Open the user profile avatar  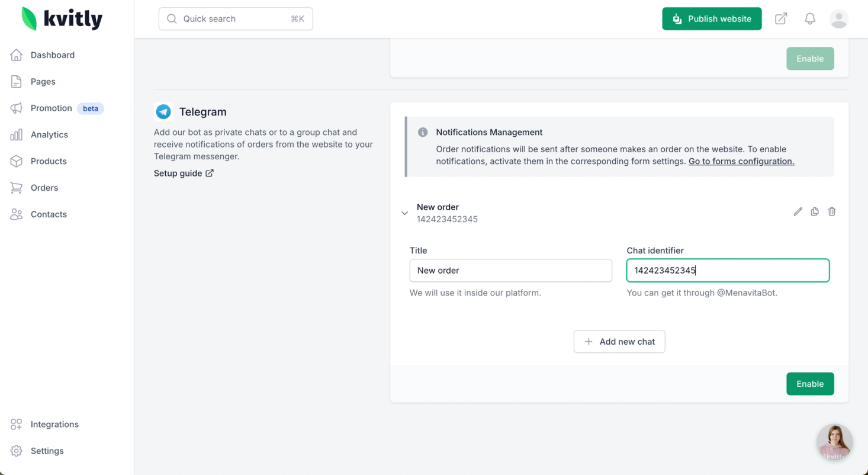[x=839, y=19]
